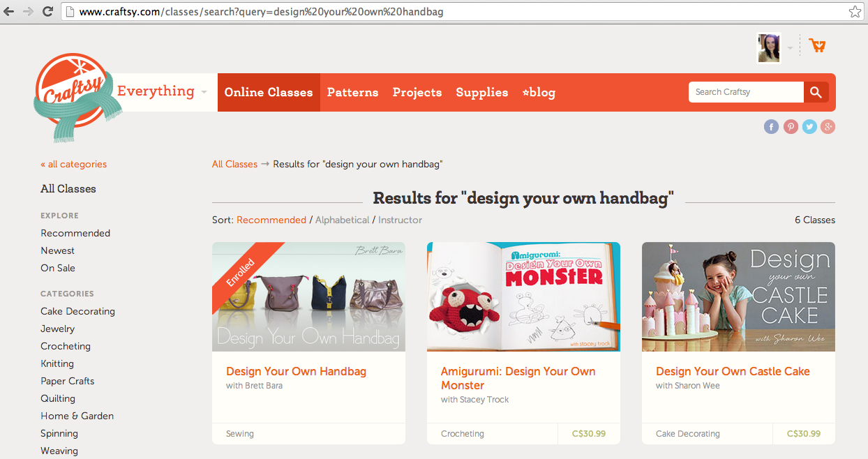Viewport: 868px width, 459px height.
Task: Sort results by Instructor
Action: click(x=401, y=220)
